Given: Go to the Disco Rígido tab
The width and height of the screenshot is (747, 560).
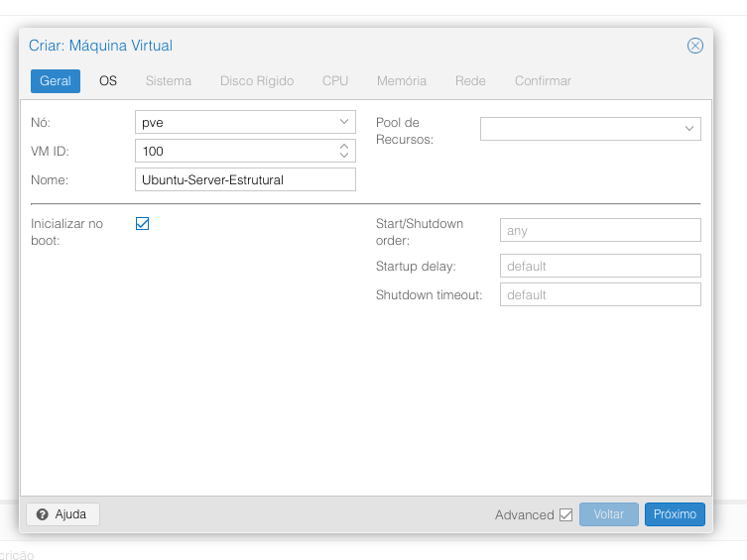Looking at the screenshot, I should [257, 81].
